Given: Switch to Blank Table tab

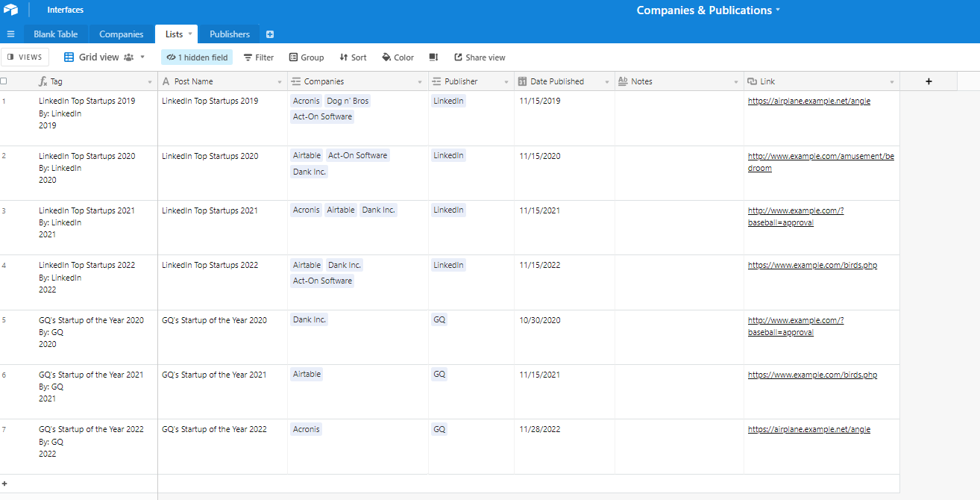Looking at the screenshot, I should [55, 34].
